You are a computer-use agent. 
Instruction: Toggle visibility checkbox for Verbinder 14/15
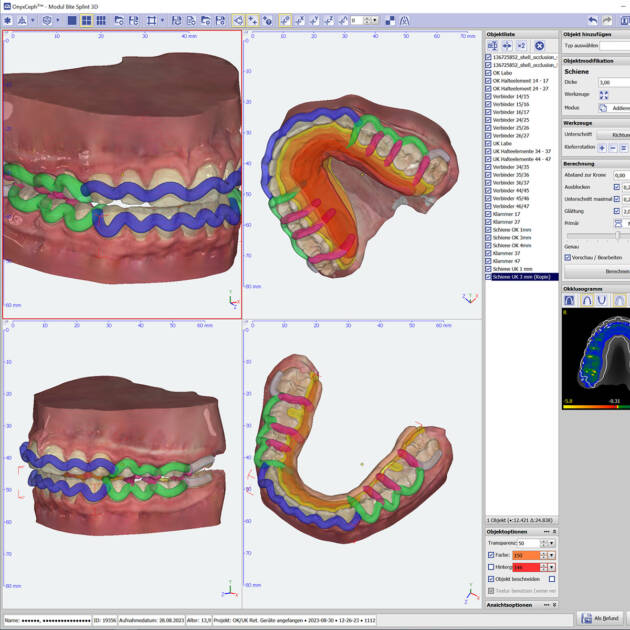[x=488, y=96]
